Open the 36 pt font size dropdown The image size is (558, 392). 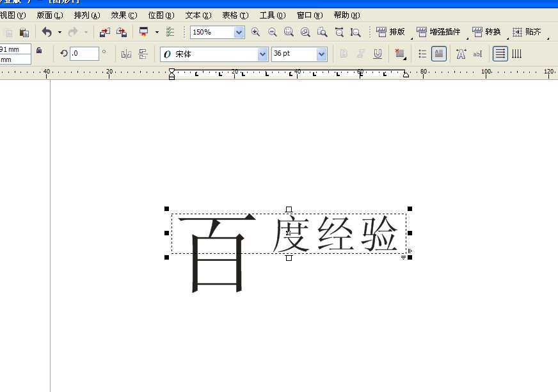coord(321,54)
